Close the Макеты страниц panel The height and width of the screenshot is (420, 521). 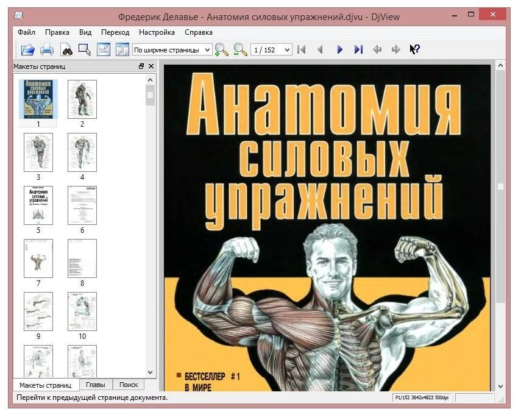pyautogui.click(x=151, y=66)
